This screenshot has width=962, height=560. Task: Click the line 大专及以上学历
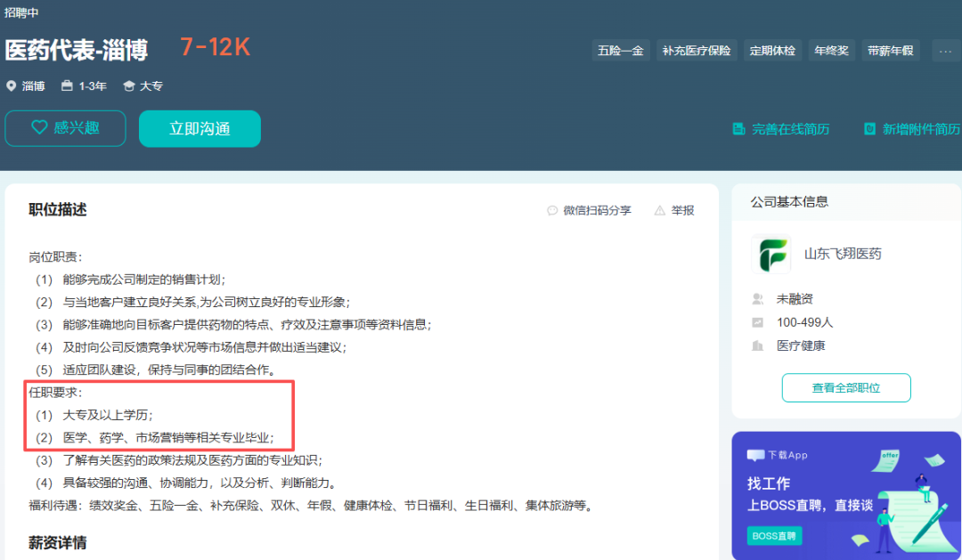tap(94, 415)
